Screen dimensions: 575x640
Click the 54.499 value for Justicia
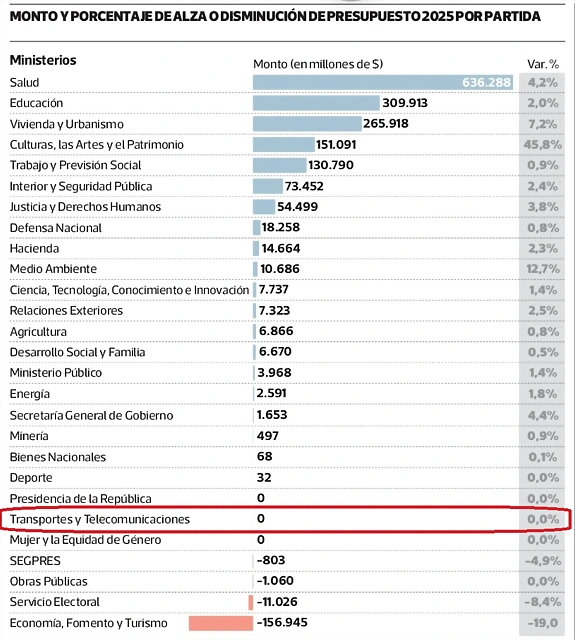(297, 207)
